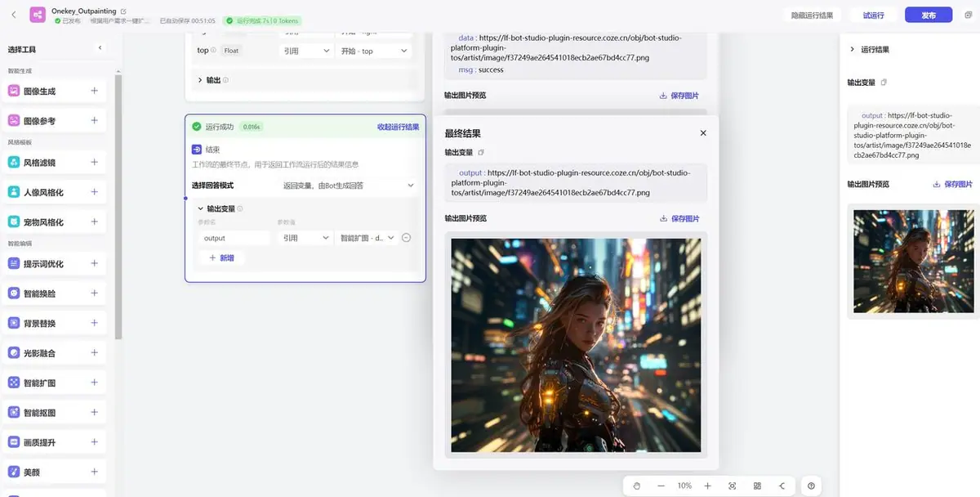Zoom in the canvas with plus

click(707, 486)
